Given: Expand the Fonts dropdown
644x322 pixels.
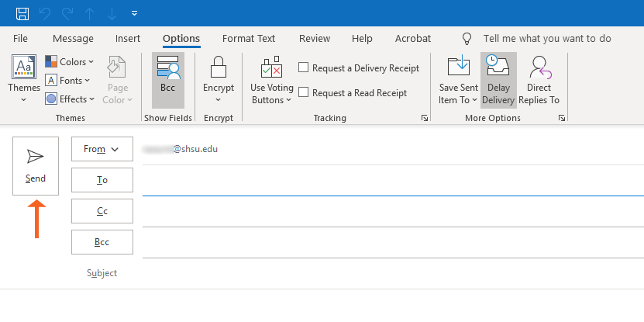Looking at the screenshot, I should tap(68, 81).
